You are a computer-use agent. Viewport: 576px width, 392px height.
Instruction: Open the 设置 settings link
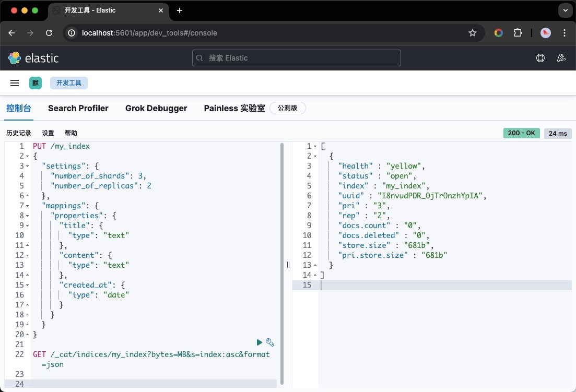(48, 133)
